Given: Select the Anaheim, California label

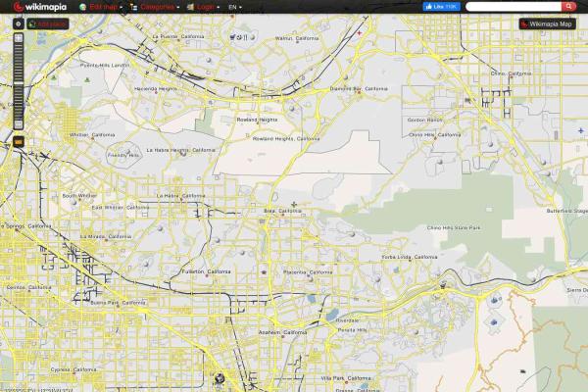Looking at the screenshot, I should tap(282, 333).
